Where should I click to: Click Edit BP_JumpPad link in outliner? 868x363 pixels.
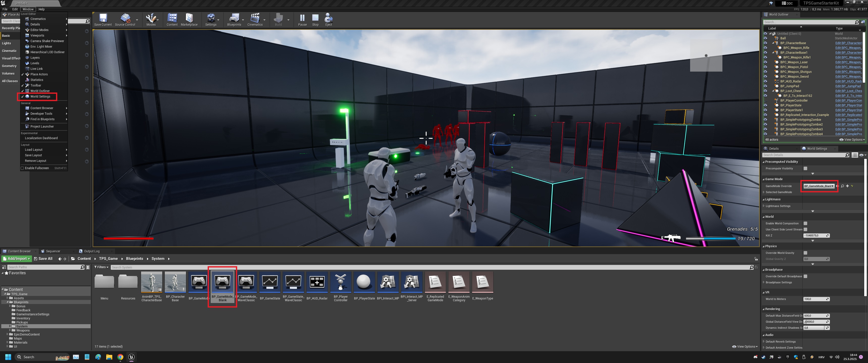click(848, 86)
